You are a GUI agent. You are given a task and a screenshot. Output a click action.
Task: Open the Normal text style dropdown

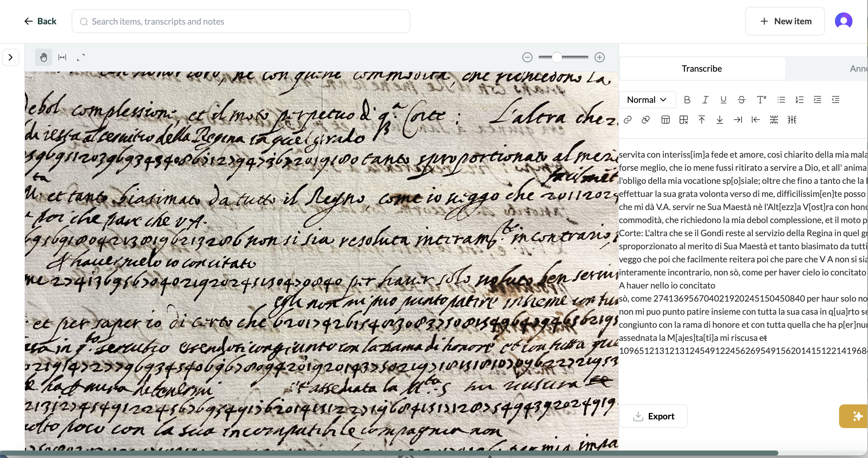[647, 100]
